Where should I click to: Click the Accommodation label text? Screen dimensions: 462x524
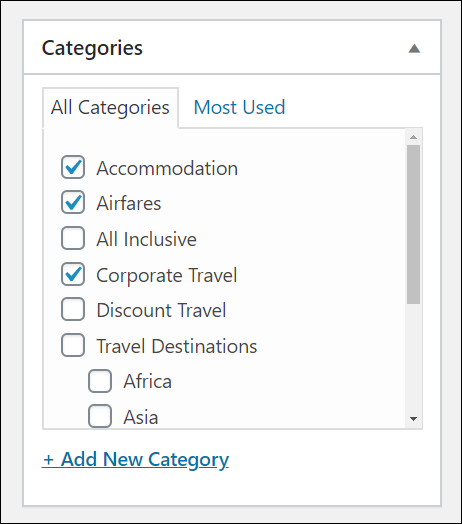[x=167, y=168]
